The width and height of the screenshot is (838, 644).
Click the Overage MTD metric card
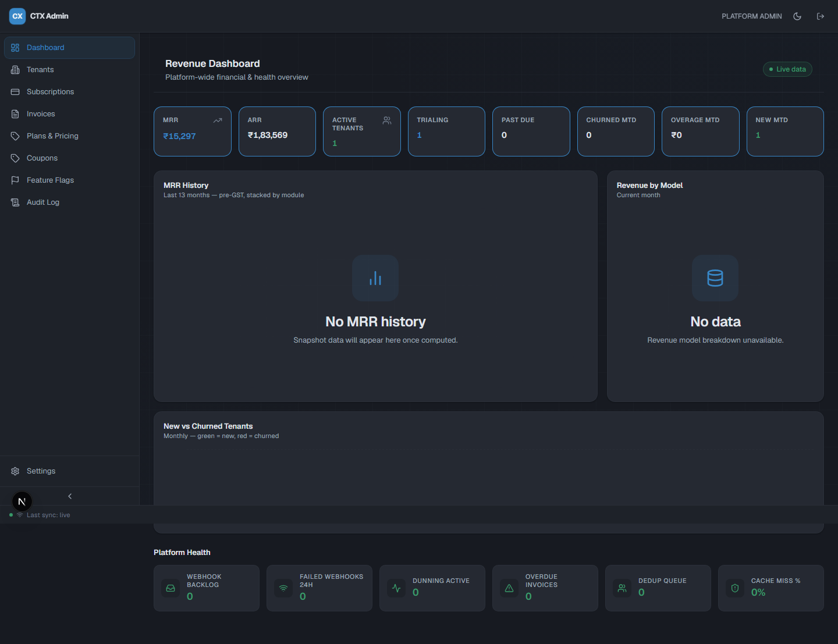(701, 131)
